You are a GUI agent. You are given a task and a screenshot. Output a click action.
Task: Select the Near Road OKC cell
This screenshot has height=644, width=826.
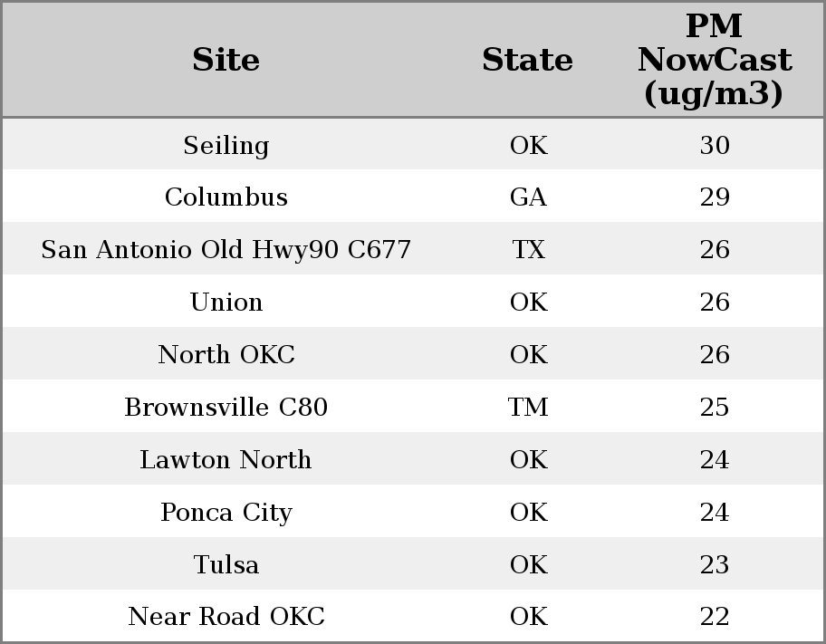click(226, 617)
